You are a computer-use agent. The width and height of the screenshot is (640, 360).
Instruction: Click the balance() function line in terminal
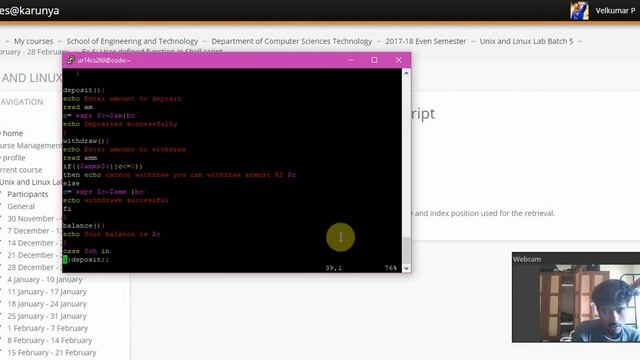(x=84, y=226)
